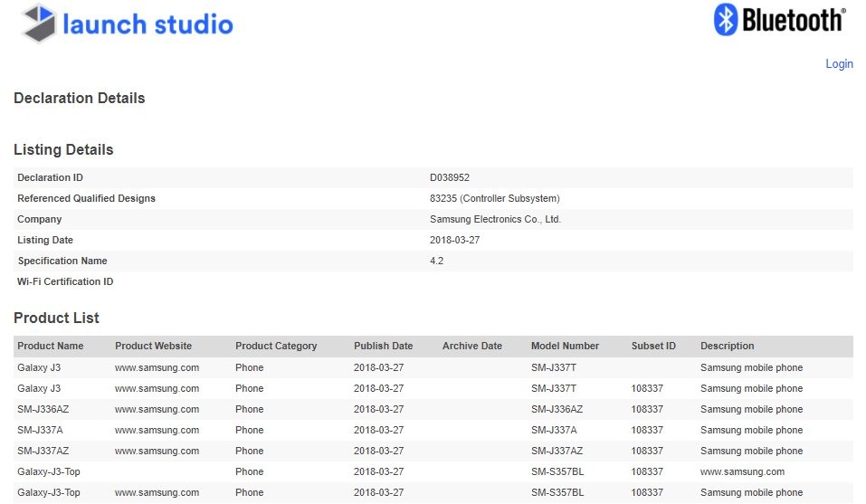Image resolution: width=866 pixels, height=504 pixels.
Task: Click the Description column header
Action: (727, 346)
